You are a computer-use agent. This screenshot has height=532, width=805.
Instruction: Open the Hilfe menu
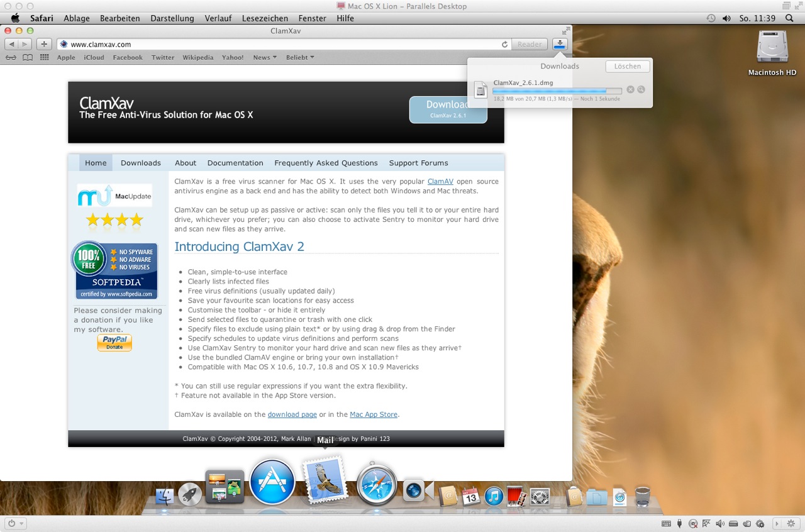pyautogui.click(x=345, y=18)
